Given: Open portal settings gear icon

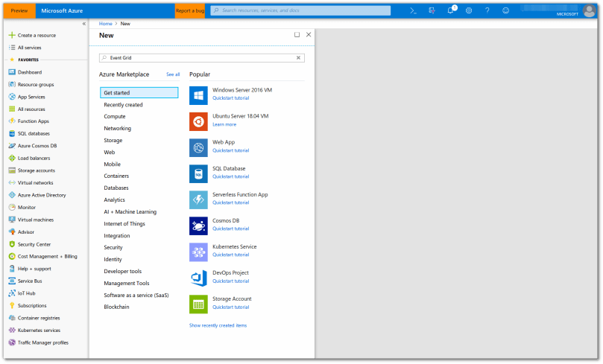Looking at the screenshot, I should tap(469, 10).
